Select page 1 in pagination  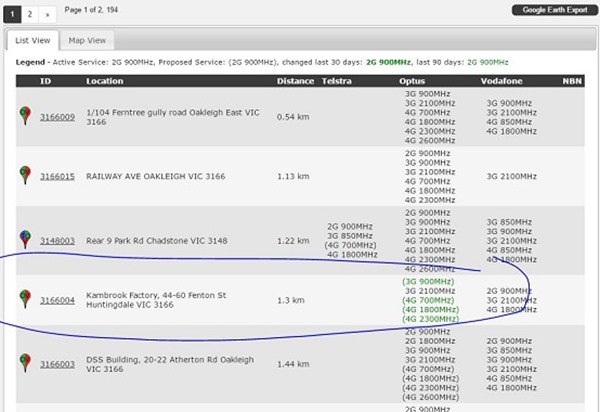pos(12,15)
